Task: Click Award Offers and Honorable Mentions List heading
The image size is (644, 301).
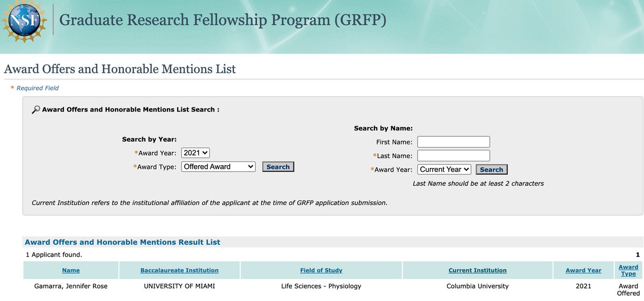Action: point(120,69)
